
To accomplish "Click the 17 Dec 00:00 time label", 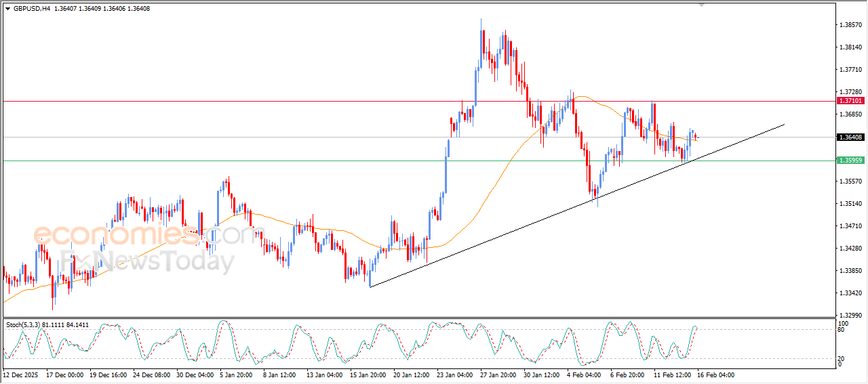I will point(64,375).
